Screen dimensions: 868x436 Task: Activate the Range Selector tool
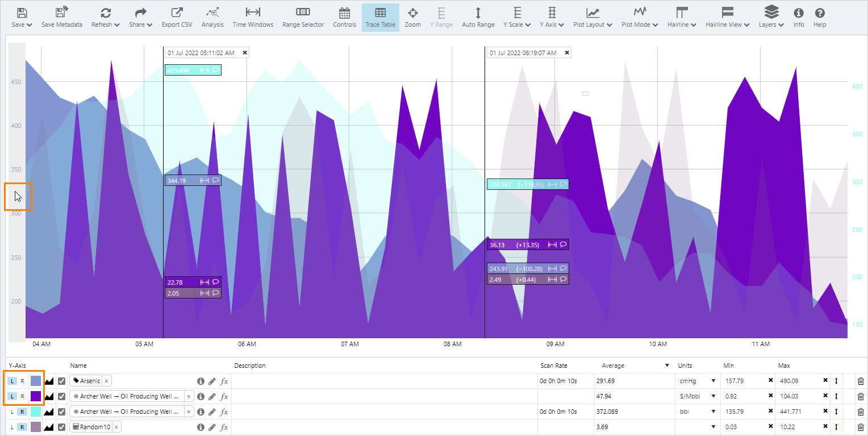tap(303, 17)
